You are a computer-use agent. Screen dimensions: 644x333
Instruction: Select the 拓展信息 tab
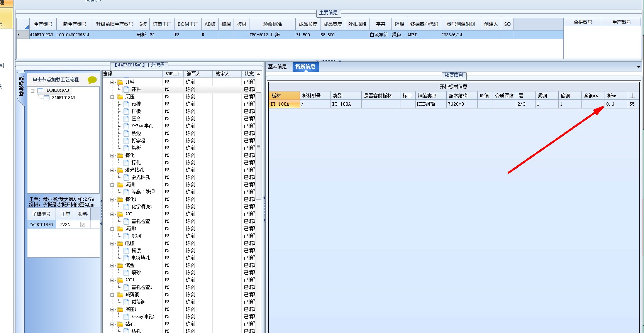(305, 67)
